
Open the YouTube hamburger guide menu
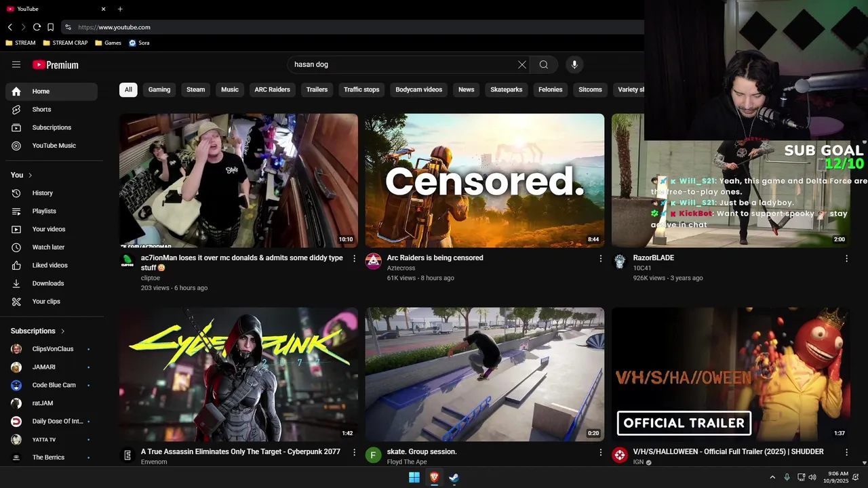pos(16,64)
